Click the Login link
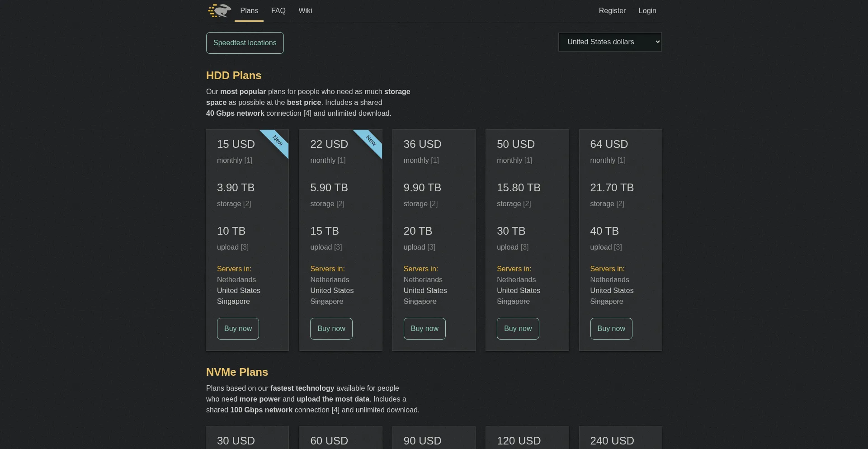This screenshot has height=449, width=868. (647, 10)
